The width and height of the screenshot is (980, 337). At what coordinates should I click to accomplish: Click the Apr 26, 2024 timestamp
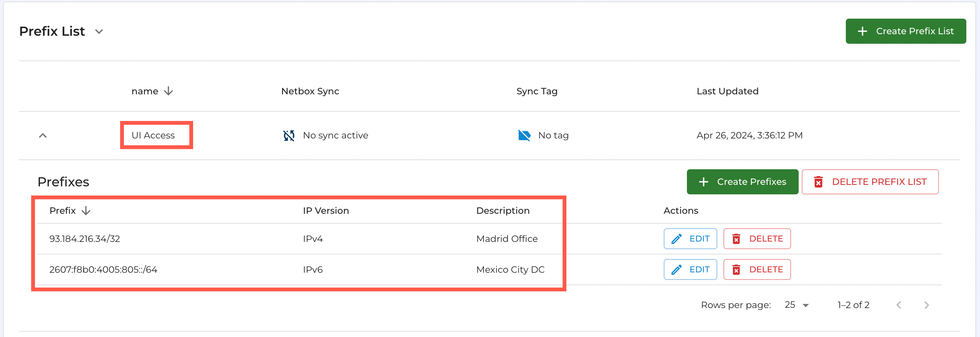pos(750,135)
